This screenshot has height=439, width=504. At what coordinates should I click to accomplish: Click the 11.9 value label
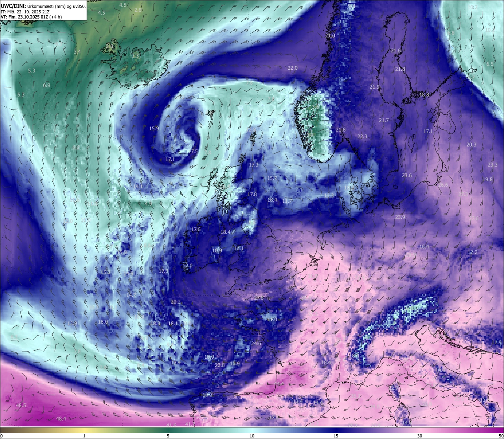point(497,342)
